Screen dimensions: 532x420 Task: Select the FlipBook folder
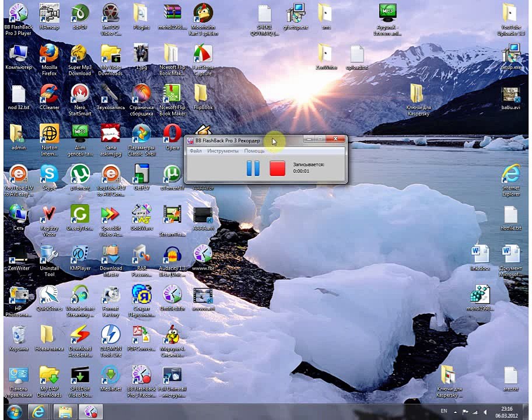pyautogui.click(x=203, y=97)
